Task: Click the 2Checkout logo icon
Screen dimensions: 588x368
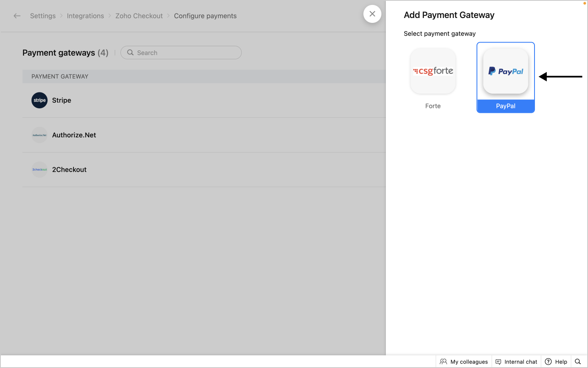Action: [x=40, y=170]
